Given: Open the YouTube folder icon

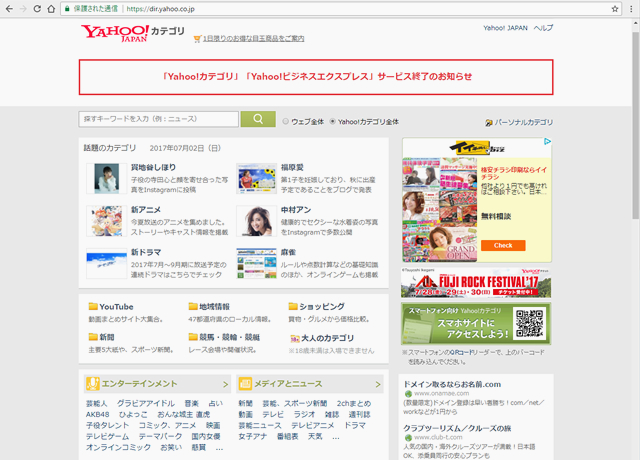Looking at the screenshot, I should (x=93, y=307).
